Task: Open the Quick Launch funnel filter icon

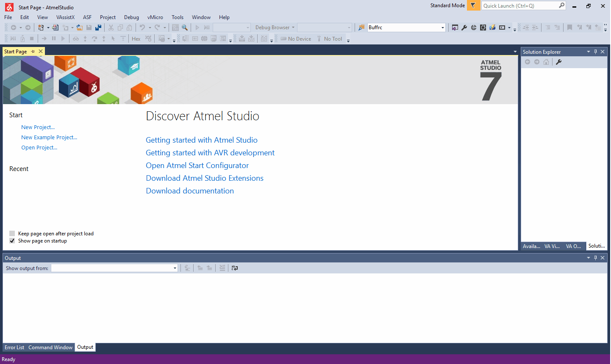Action: click(x=473, y=6)
